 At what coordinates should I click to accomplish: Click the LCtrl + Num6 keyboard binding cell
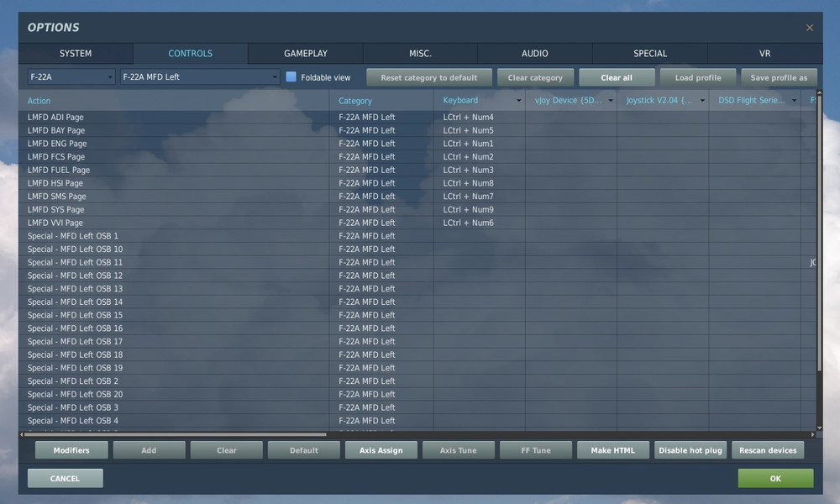479,223
